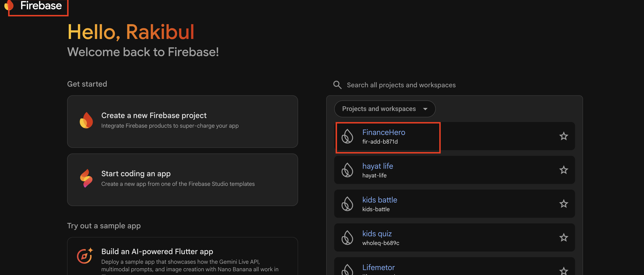Screen dimensions: 644x275
Task: Toggle the star on kids quiz project
Action: pyautogui.click(x=564, y=238)
